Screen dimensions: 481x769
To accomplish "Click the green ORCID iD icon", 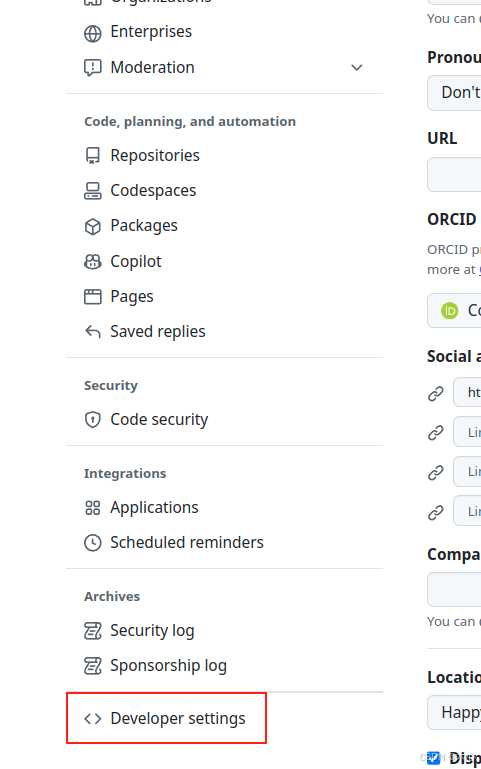I will coord(450,310).
